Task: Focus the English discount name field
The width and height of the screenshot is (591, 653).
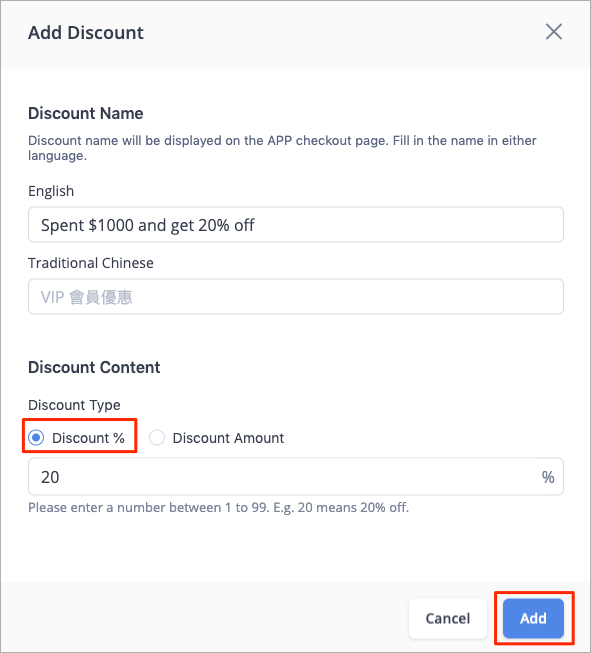Action: click(x=296, y=225)
